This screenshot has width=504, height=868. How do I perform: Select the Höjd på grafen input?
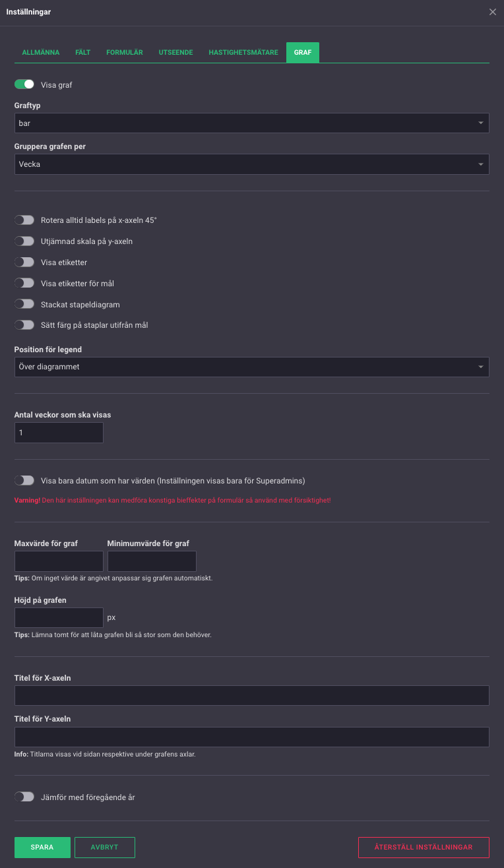(x=59, y=617)
